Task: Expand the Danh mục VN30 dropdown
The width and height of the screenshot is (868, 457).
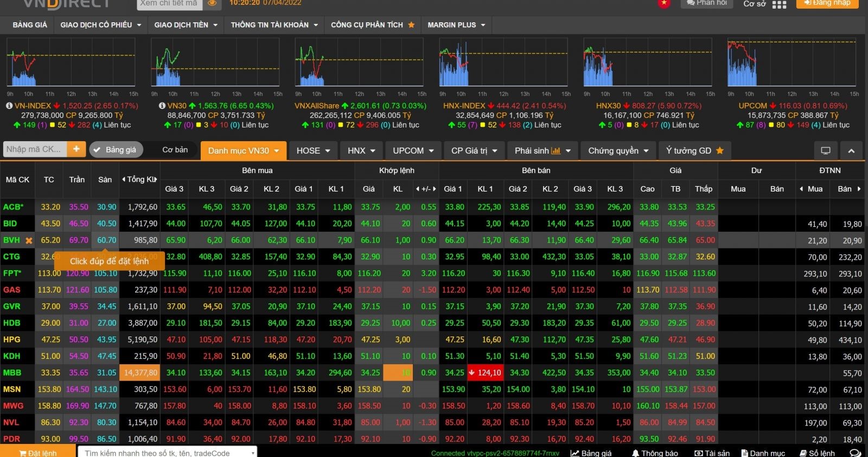Action: point(244,151)
